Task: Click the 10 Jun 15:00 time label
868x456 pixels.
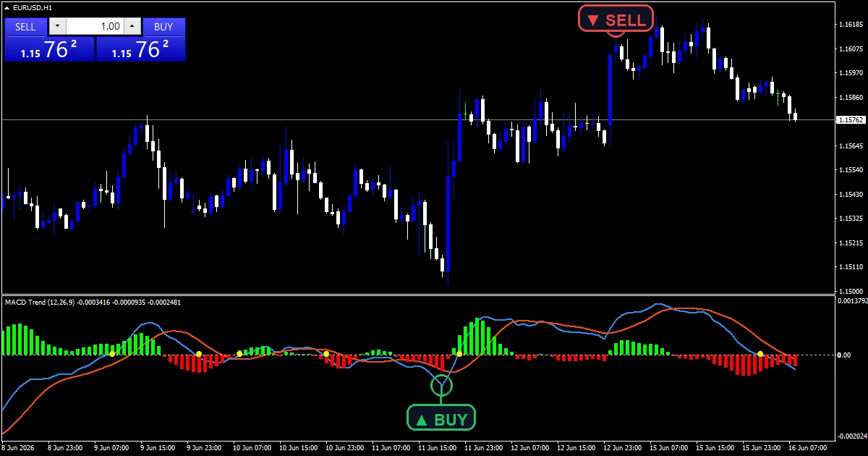Action: (x=298, y=448)
